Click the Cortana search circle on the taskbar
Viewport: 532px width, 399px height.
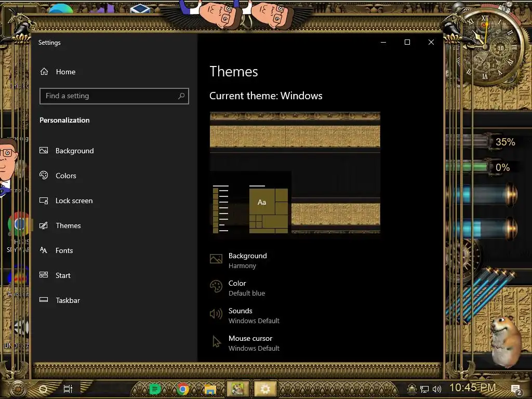pyautogui.click(x=44, y=389)
